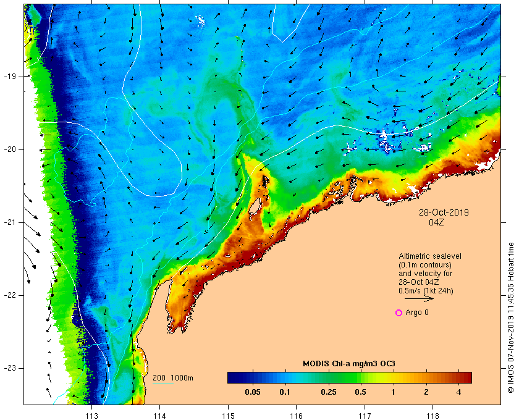Click 'MODIS Chl-a mg/m3 OC3' colorbar title
519x420 pixels.
click(349, 364)
